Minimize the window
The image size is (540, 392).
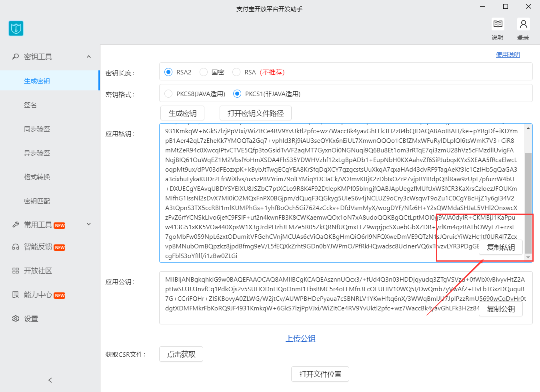click(x=483, y=6)
